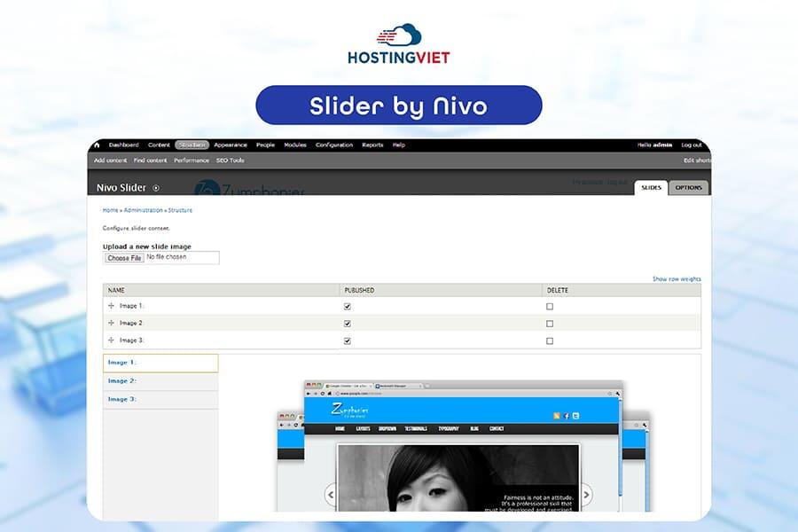Screen dimensions: 798x532
Task: Open the Nivo Slider help icon
Action: coord(154,187)
